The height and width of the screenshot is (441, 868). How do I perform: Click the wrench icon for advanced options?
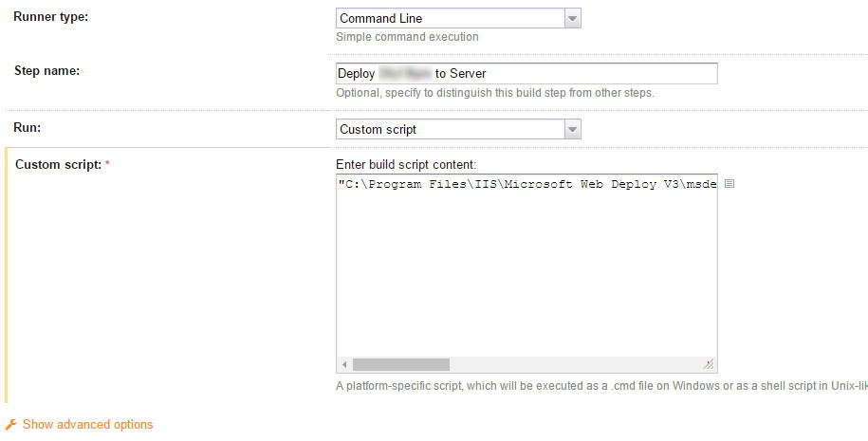click(x=11, y=425)
